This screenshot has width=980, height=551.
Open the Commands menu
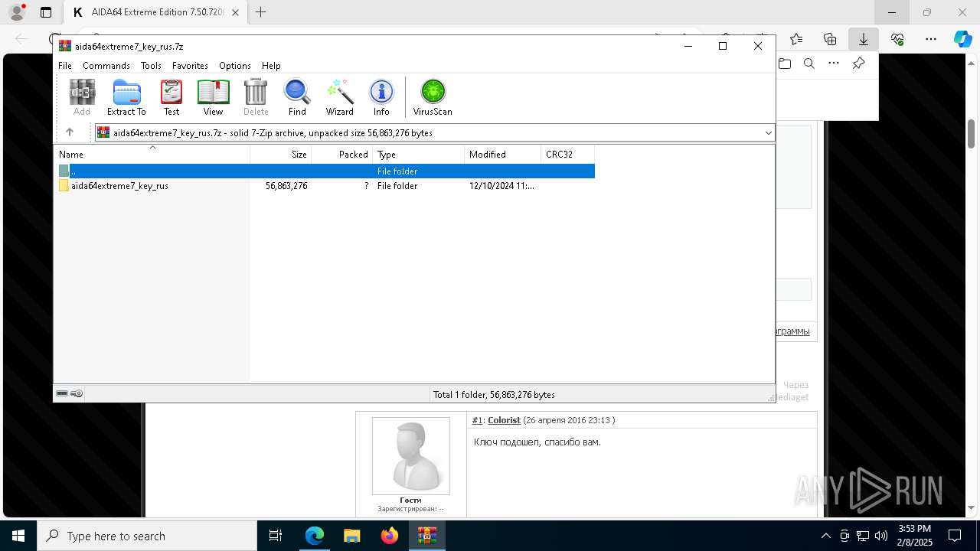tap(106, 66)
